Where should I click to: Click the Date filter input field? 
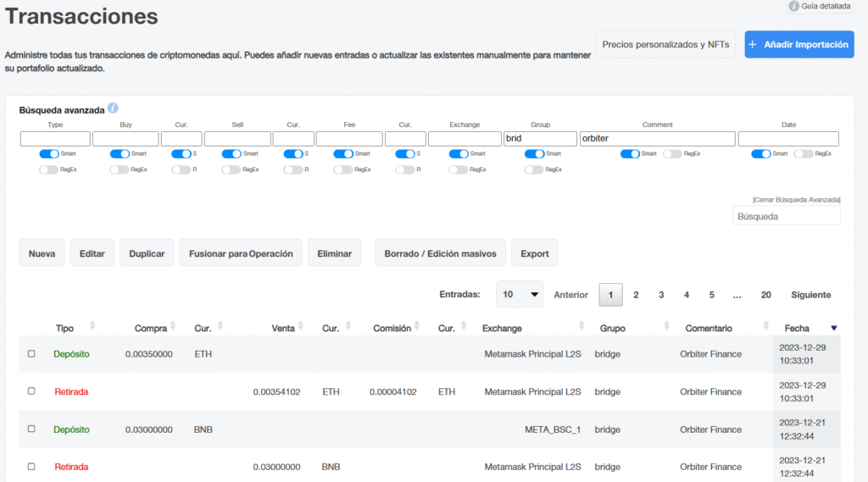[788, 138]
